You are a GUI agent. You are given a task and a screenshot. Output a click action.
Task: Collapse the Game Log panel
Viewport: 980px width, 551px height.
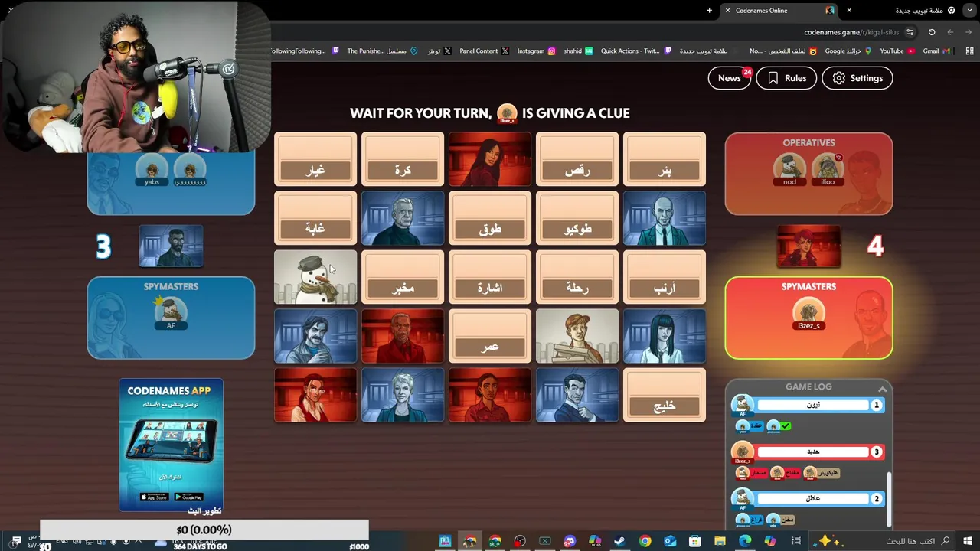(x=882, y=389)
